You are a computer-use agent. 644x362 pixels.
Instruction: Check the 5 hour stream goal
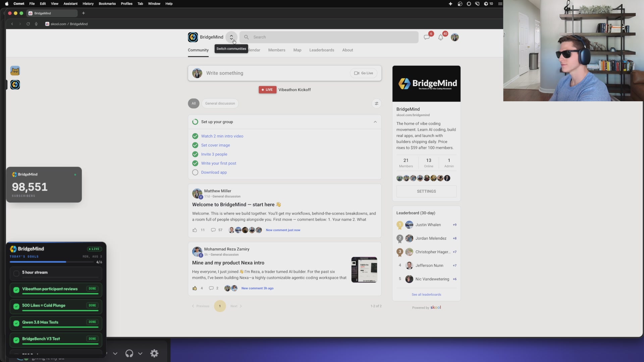tap(16, 274)
